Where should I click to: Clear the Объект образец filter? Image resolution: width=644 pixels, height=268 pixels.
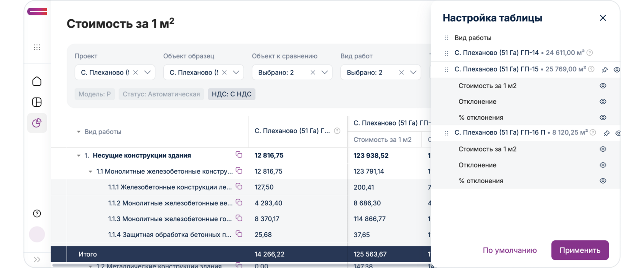tap(224, 72)
